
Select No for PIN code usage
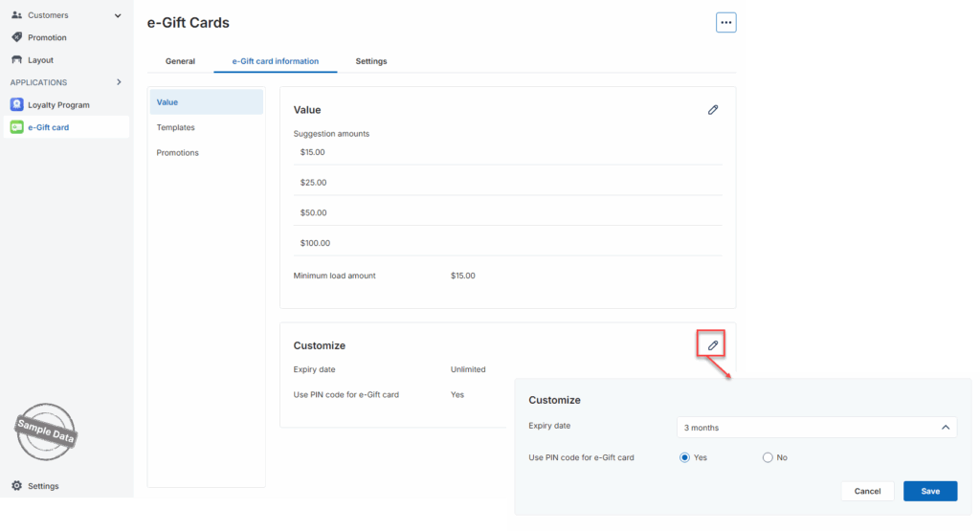pos(768,457)
